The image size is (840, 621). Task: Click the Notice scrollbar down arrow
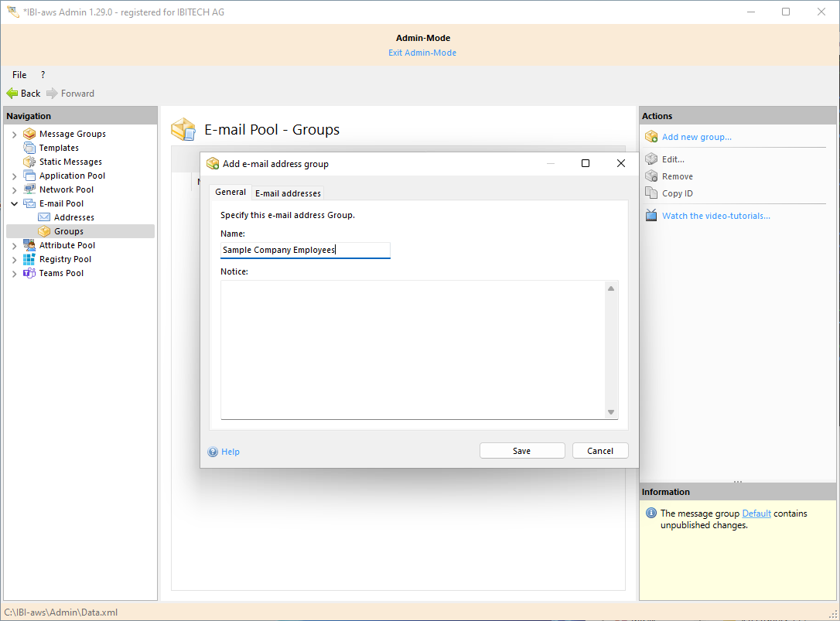(x=611, y=412)
